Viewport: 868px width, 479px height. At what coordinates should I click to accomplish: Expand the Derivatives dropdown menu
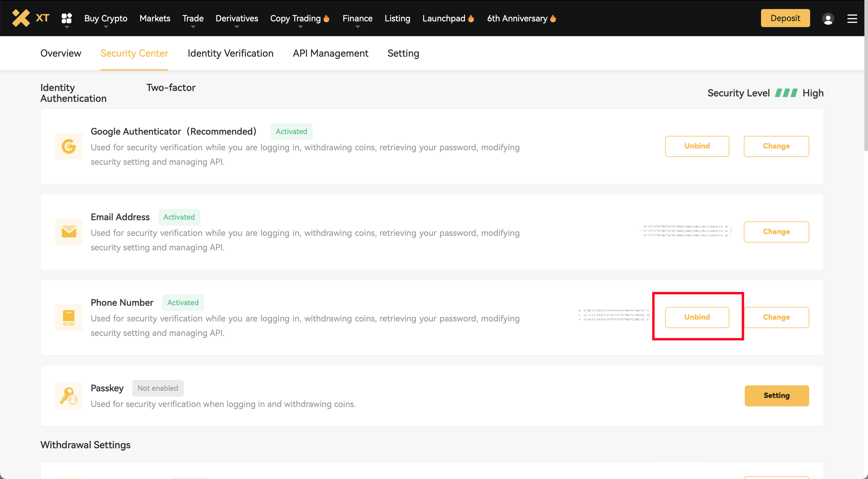[x=237, y=18]
